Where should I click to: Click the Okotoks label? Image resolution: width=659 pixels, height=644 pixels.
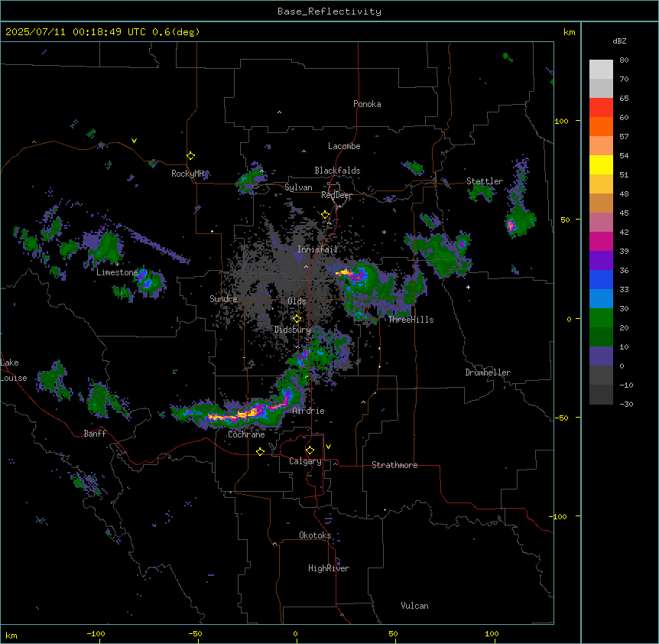[315, 535]
